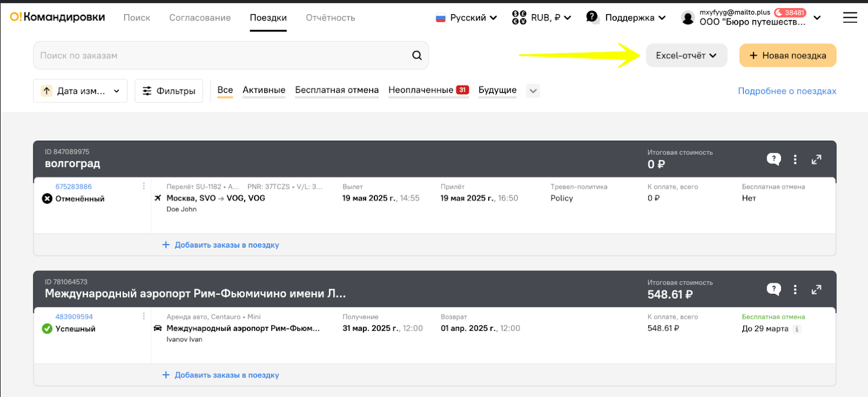The width and height of the screenshot is (868, 397).
Task: Click the волгоград trip title
Action: (x=73, y=163)
